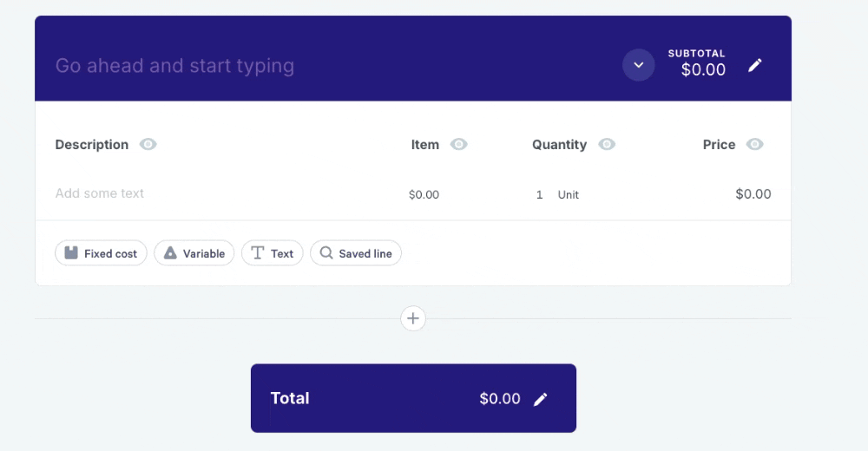Click the pencil icon in Total bar
The height and width of the screenshot is (451, 868).
540,399
